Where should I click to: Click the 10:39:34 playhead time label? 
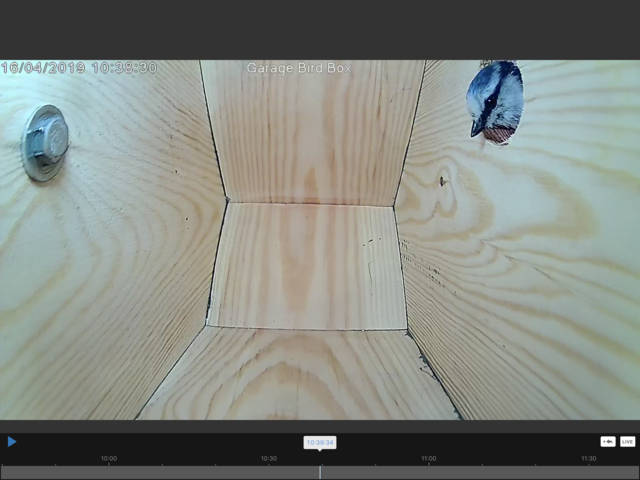pyautogui.click(x=320, y=442)
